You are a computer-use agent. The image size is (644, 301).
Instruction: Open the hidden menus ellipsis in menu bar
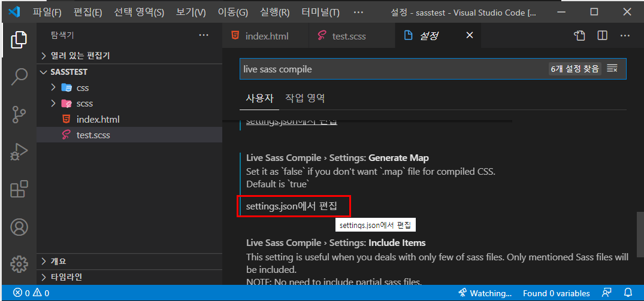pyautogui.click(x=358, y=13)
